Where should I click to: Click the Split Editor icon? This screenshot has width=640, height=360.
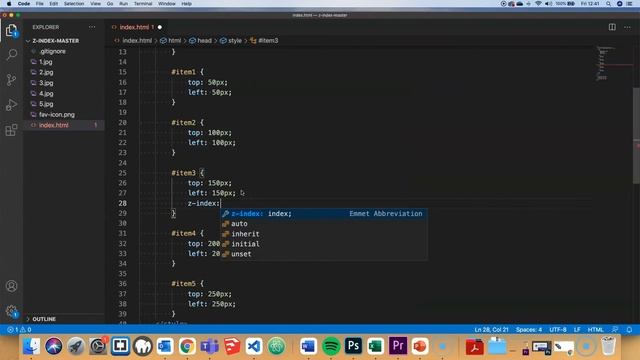pyautogui.click(x=612, y=27)
